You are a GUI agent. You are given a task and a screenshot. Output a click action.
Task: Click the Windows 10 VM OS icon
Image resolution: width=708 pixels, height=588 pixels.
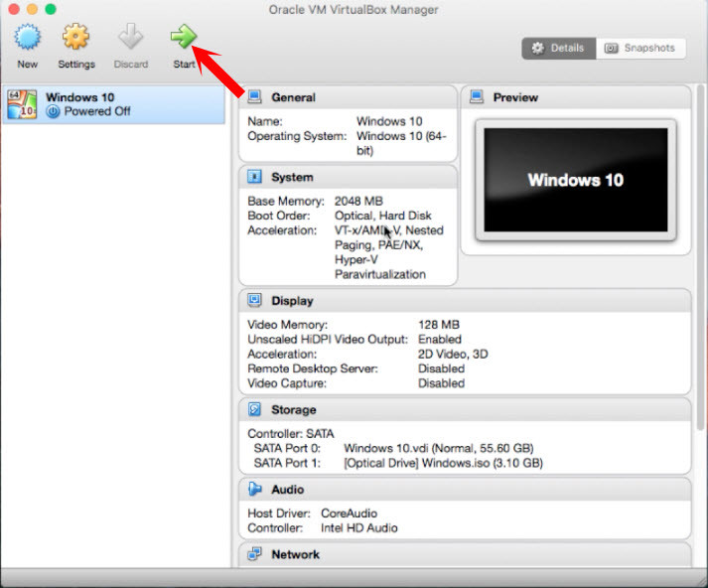pyautogui.click(x=22, y=104)
